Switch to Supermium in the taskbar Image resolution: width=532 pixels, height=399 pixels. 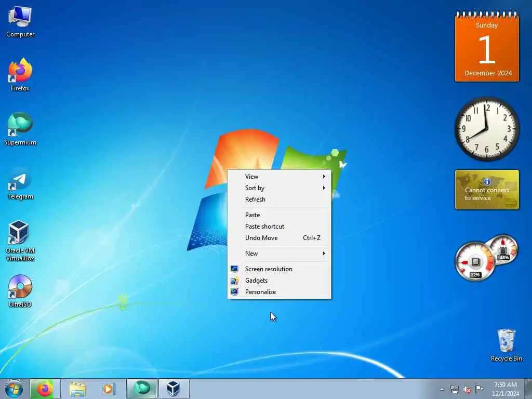pos(142,389)
